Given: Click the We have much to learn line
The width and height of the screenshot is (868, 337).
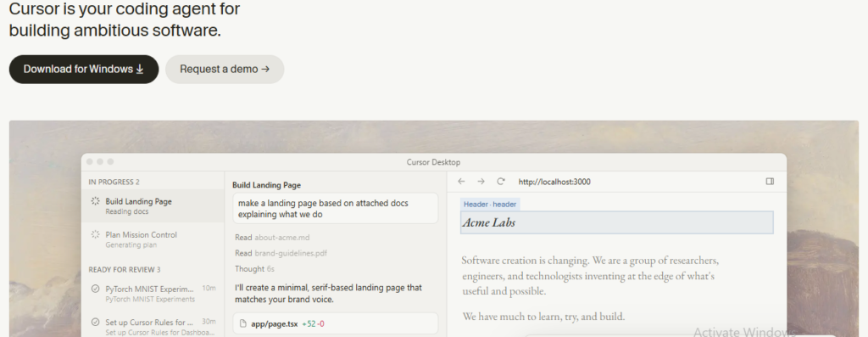Looking at the screenshot, I should coord(543,317).
